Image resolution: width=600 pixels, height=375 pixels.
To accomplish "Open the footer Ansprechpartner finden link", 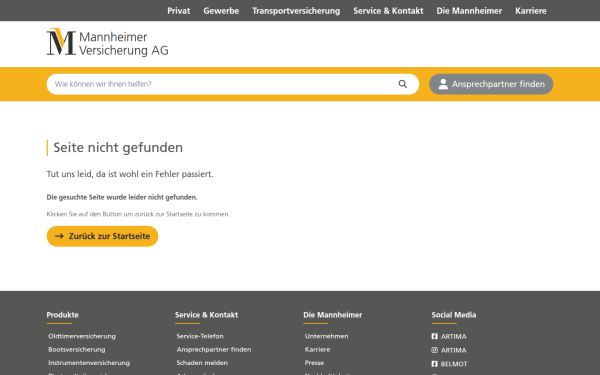I will (x=214, y=349).
